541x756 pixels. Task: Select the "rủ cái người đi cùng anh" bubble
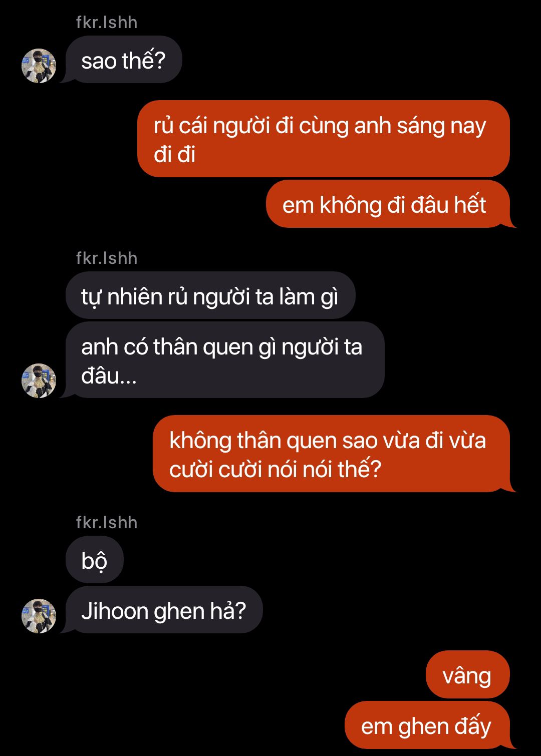pyautogui.click(x=324, y=139)
